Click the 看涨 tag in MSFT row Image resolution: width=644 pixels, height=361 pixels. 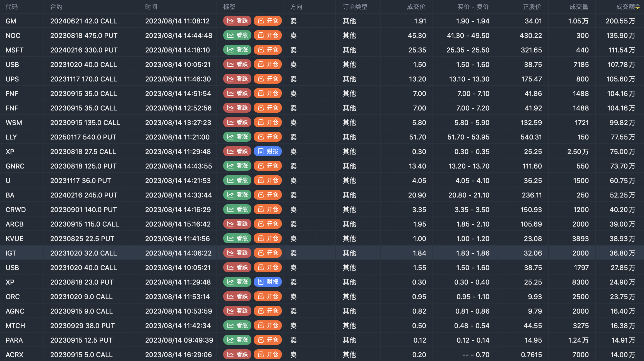[x=237, y=50]
